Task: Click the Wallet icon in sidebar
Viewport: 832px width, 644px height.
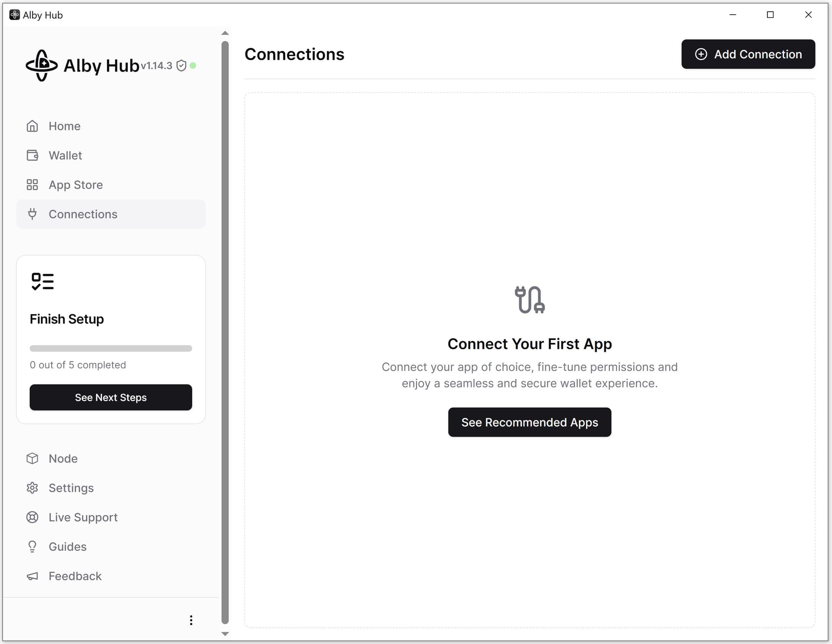Action: click(32, 155)
